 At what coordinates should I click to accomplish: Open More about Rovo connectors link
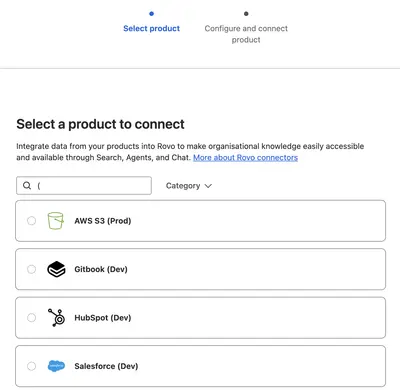(245, 158)
